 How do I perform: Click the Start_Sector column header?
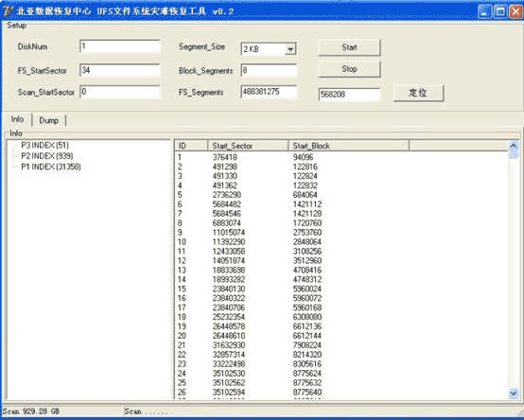pyautogui.click(x=248, y=146)
